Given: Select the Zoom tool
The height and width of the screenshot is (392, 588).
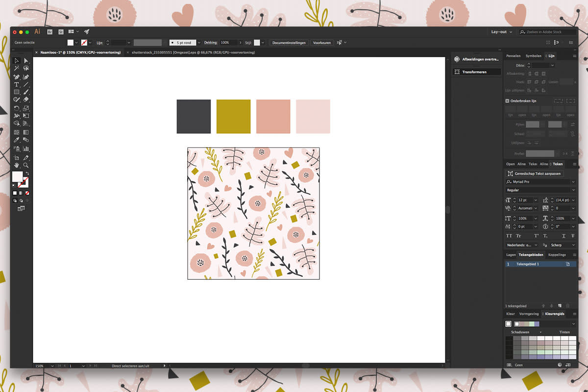Looking at the screenshot, I should pyautogui.click(x=26, y=166).
